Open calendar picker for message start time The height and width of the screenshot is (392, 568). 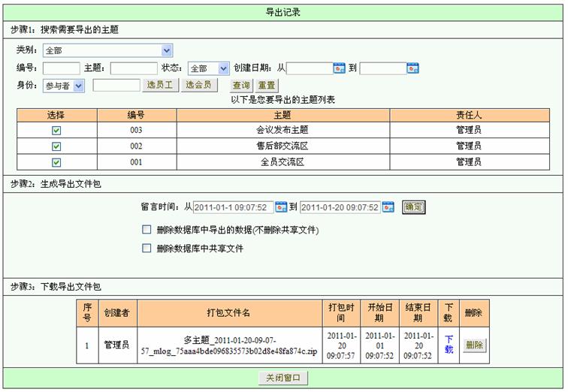pos(281,207)
